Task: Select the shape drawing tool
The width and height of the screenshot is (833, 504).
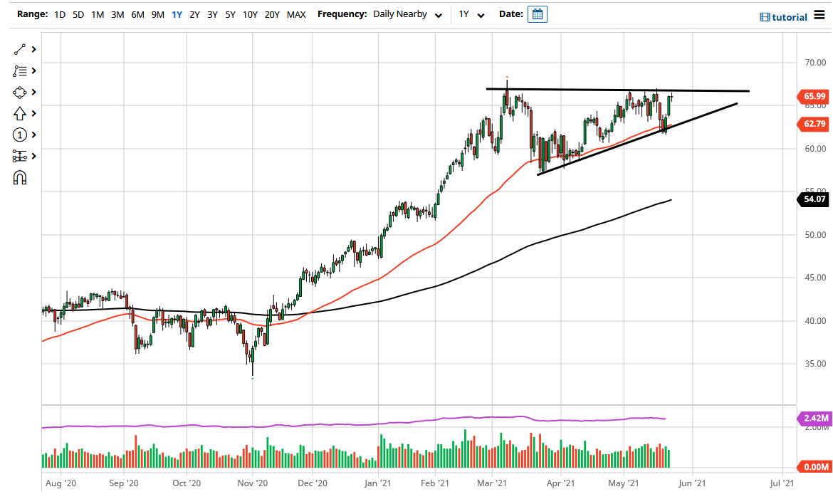Action: [x=19, y=92]
